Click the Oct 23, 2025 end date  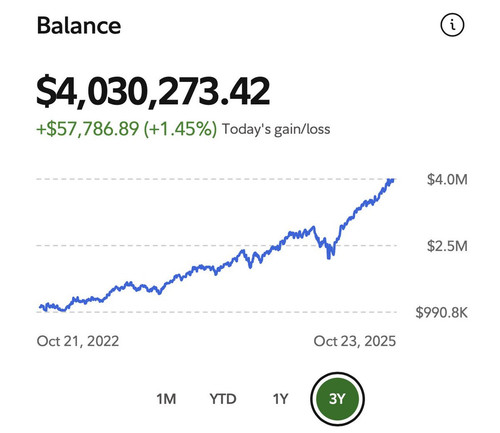click(355, 341)
